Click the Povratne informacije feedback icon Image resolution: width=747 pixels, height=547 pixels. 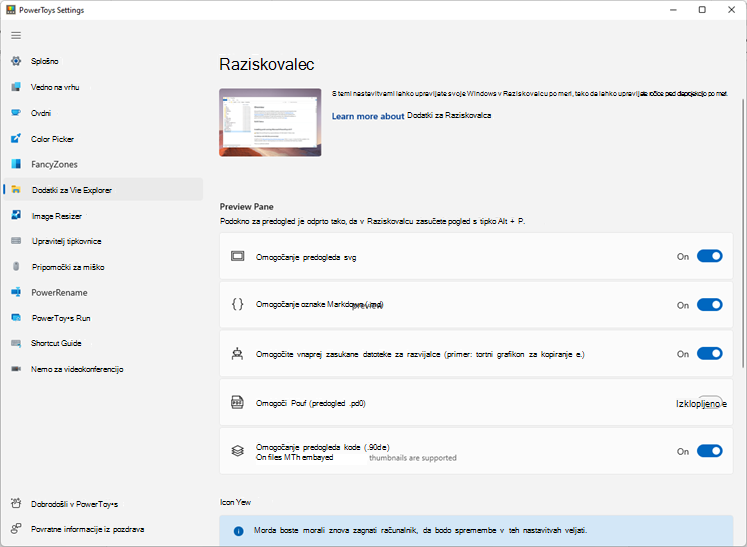point(16,528)
